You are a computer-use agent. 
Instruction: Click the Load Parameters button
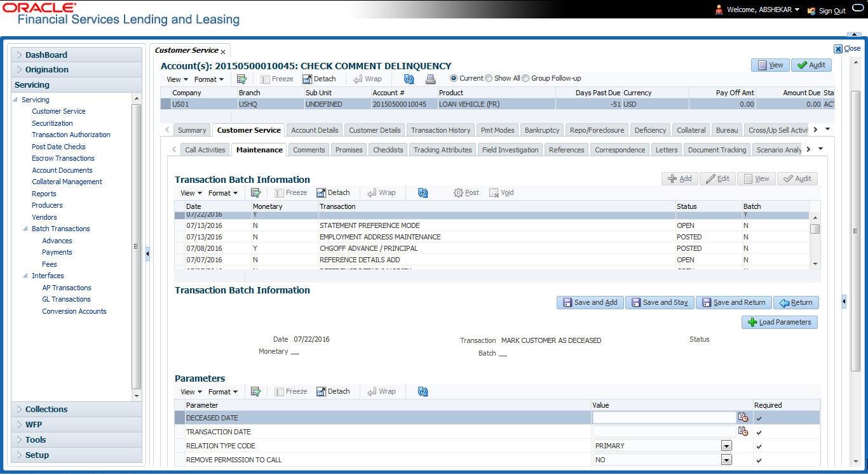click(779, 322)
